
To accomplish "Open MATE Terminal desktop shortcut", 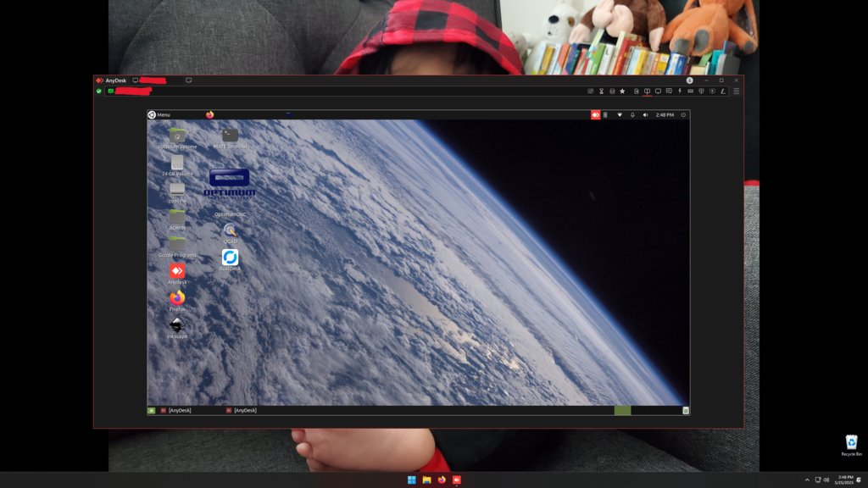I will click(231, 138).
